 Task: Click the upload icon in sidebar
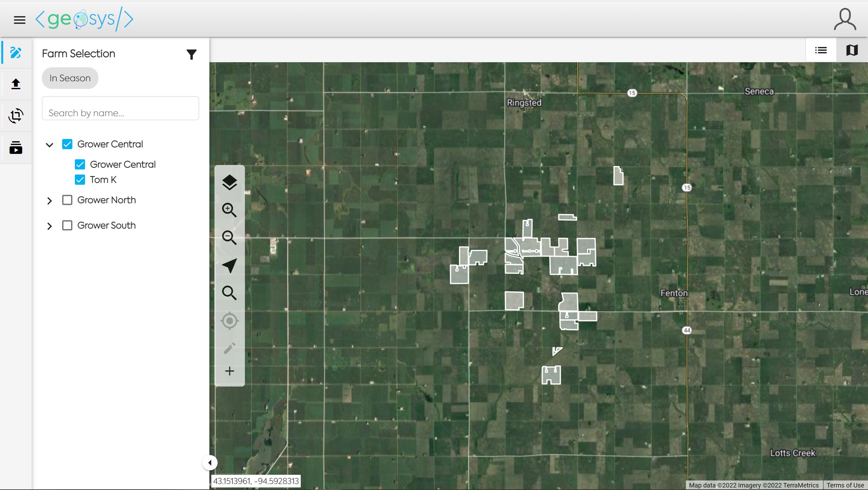[16, 84]
